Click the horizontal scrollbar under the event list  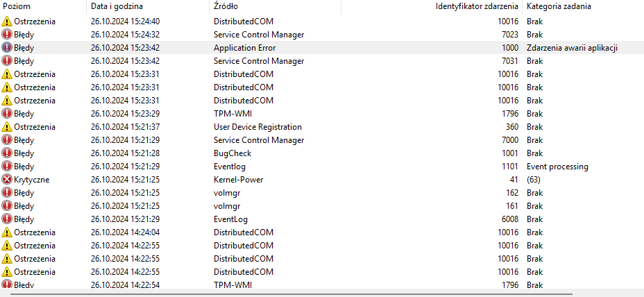[278, 292]
